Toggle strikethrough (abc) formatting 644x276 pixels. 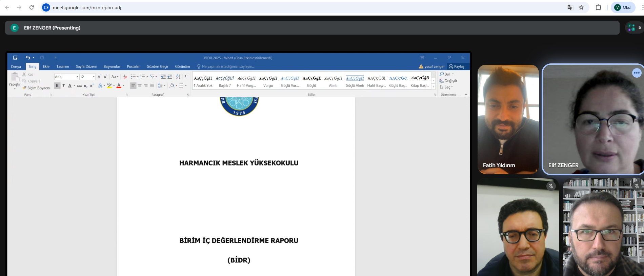point(79,86)
